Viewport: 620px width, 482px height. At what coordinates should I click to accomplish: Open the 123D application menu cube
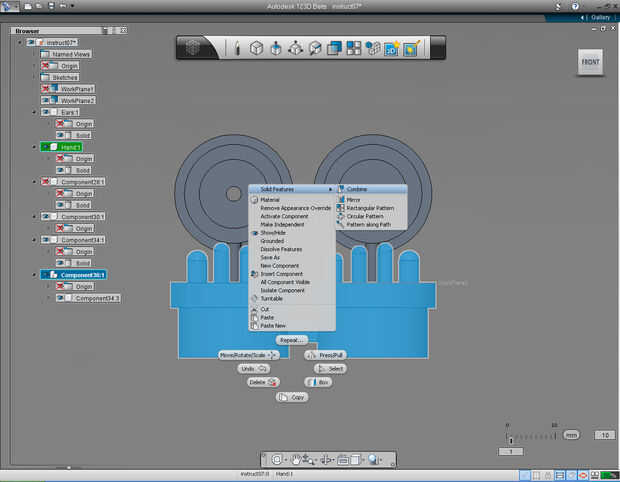(193, 48)
